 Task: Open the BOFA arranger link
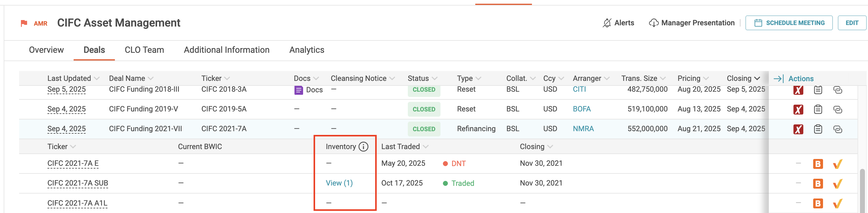(x=582, y=109)
